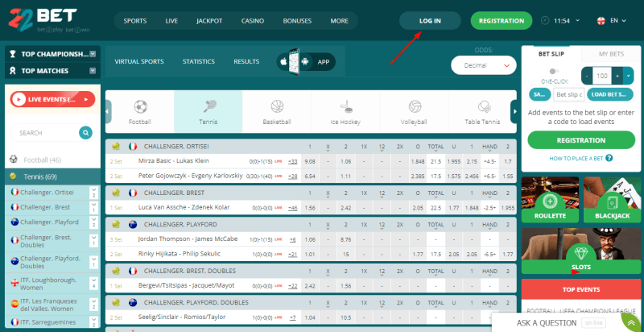Viewport: 644px width, 332px height.
Task: Expand Challenger. Brest sidebar league
Action: 94,208
